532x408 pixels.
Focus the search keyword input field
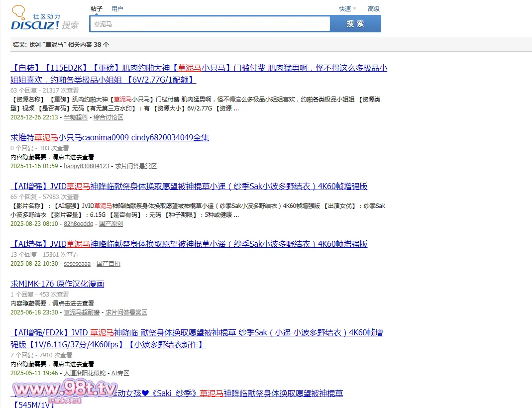click(x=210, y=24)
